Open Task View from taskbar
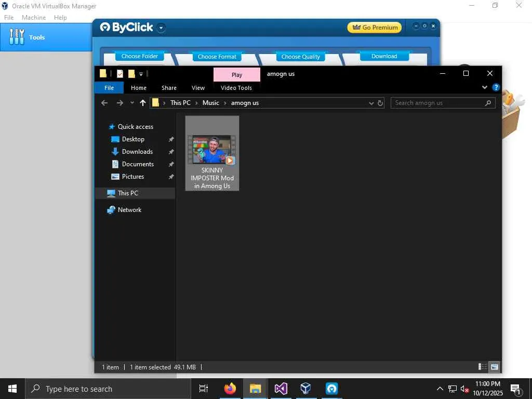The height and width of the screenshot is (399, 532). tap(204, 389)
